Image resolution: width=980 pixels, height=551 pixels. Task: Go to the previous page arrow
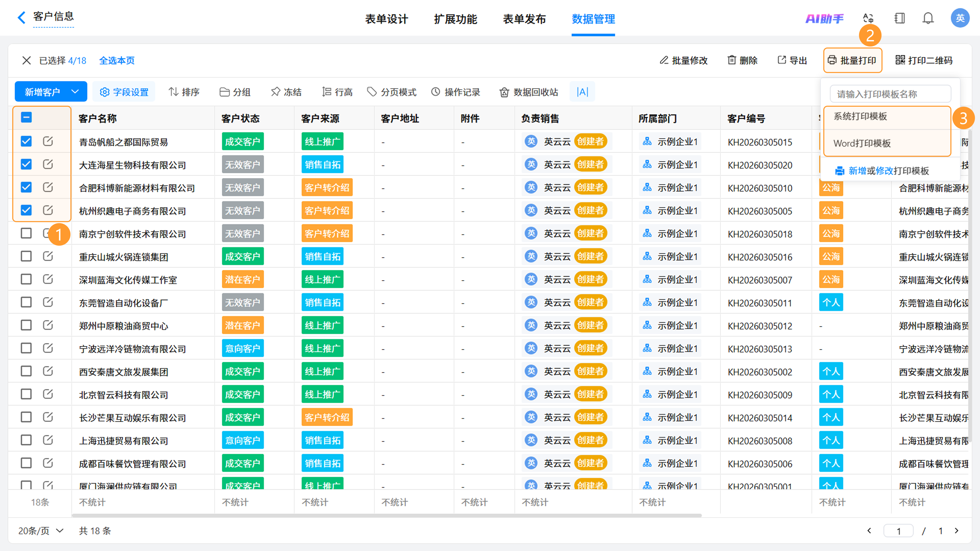pos(869,531)
